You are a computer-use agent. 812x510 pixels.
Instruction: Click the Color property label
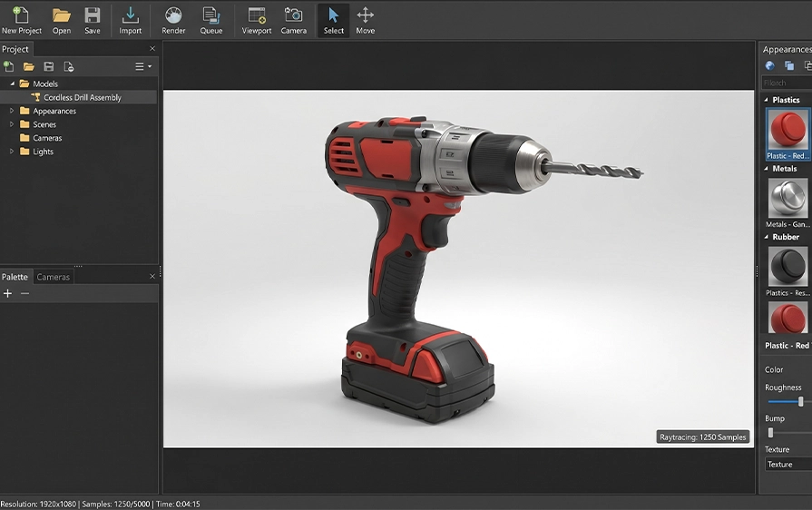coord(774,369)
